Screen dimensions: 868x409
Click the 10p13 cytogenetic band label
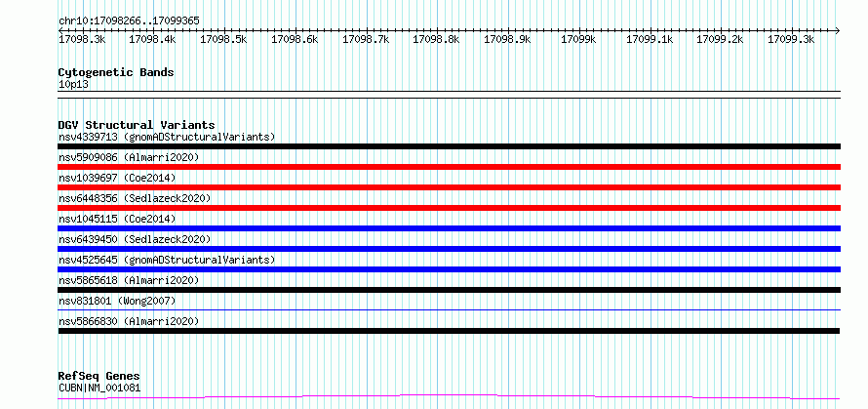(73, 85)
